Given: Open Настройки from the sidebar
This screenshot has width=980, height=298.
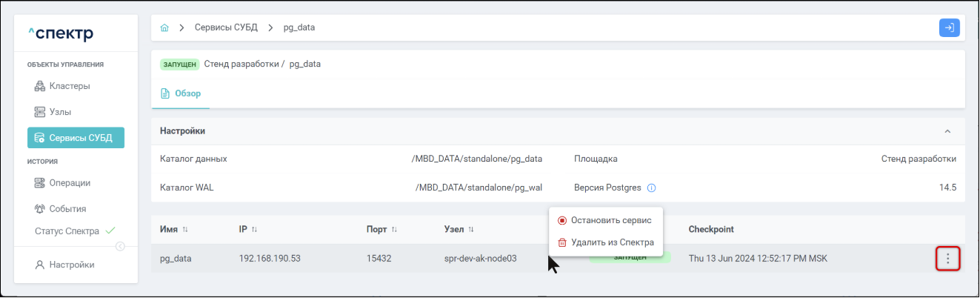Looking at the screenshot, I should coord(71,265).
